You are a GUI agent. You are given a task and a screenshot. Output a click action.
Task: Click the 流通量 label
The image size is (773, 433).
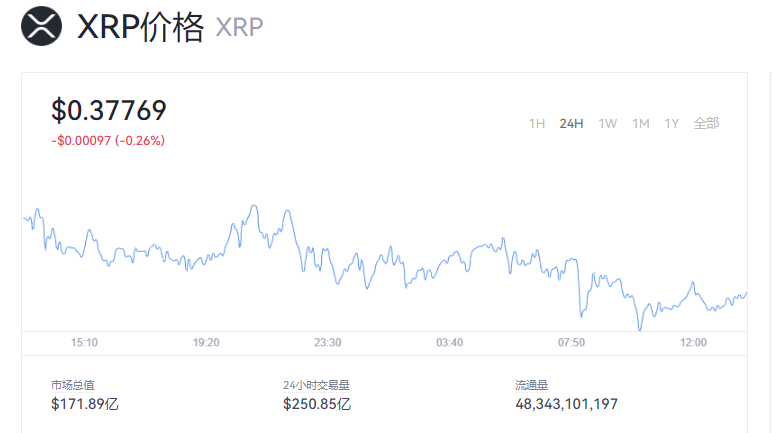(x=531, y=385)
